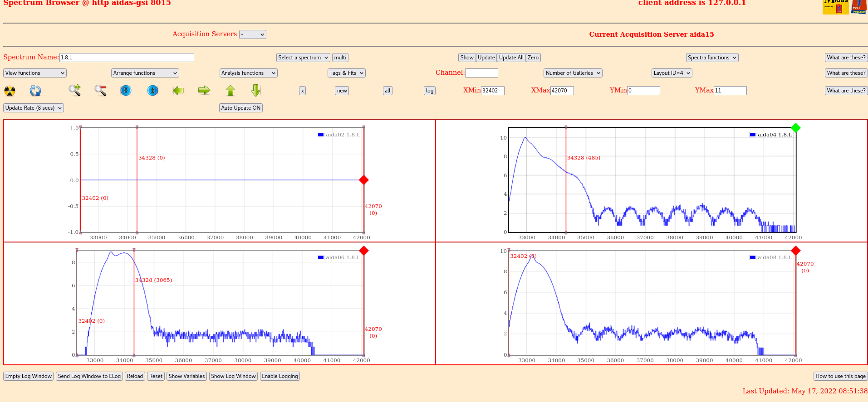Open the Update Rate dropdown
The height and width of the screenshot is (402, 868).
click(x=34, y=108)
